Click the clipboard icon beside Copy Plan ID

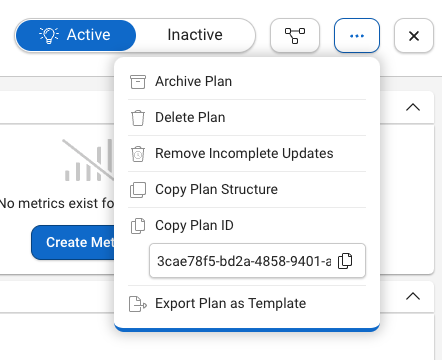click(x=138, y=226)
